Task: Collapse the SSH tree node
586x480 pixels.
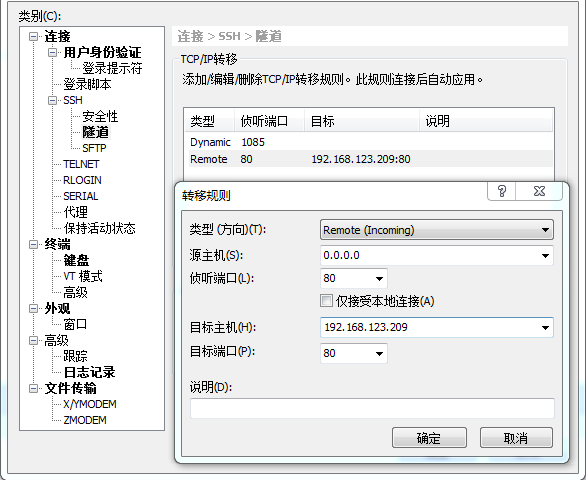Action: tap(52, 100)
